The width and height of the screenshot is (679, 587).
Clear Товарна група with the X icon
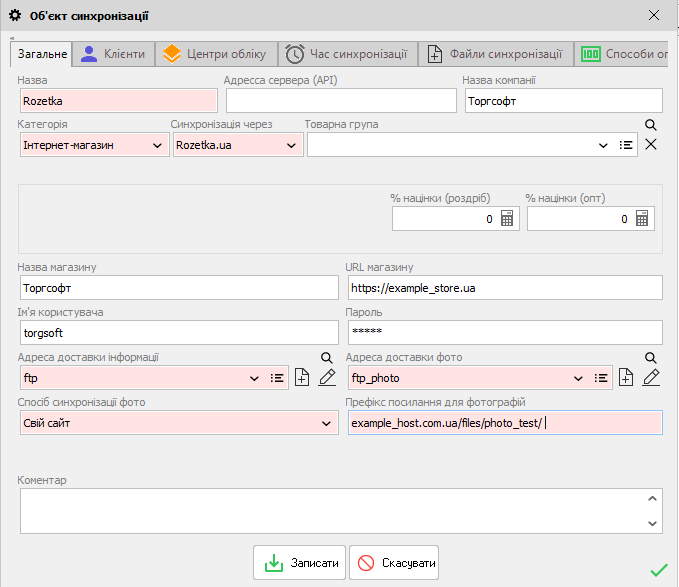[x=651, y=145]
